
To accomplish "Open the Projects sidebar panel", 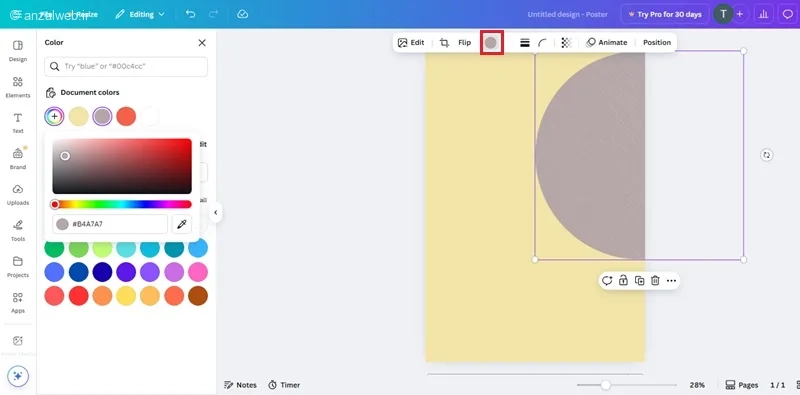I will point(18,266).
